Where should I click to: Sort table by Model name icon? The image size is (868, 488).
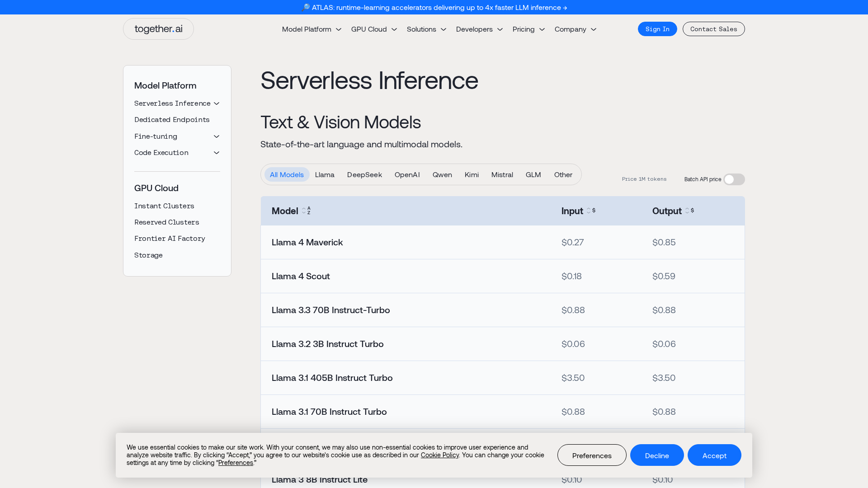pyautogui.click(x=307, y=211)
